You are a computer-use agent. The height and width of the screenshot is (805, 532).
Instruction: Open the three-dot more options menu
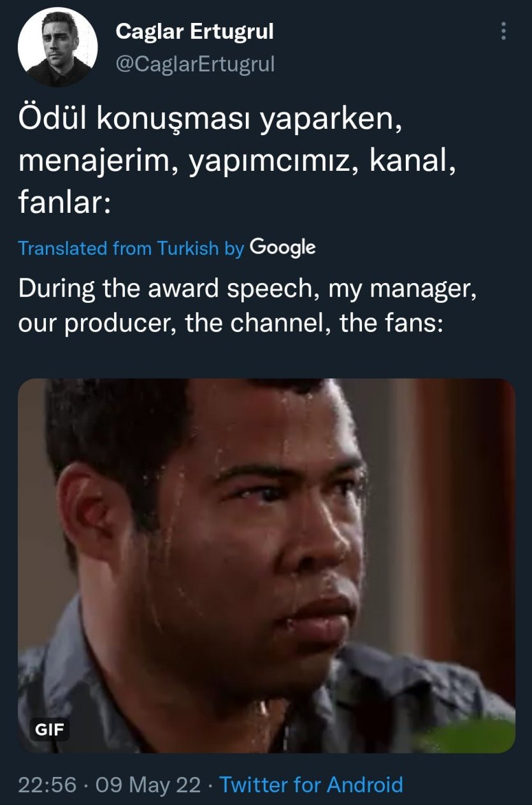(x=504, y=31)
